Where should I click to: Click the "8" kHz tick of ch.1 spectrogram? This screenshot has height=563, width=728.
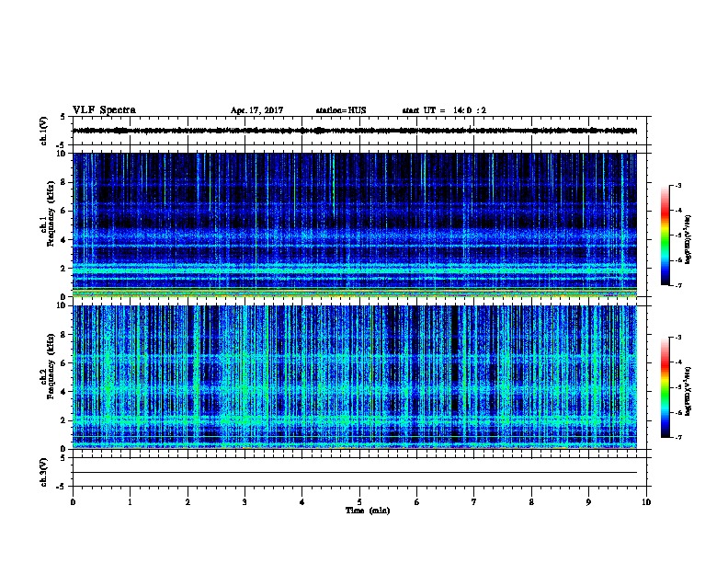pyautogui.click(x=63, y=182)
